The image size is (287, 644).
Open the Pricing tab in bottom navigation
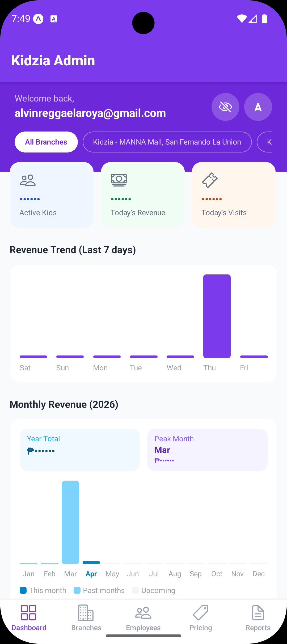[201, 618]
